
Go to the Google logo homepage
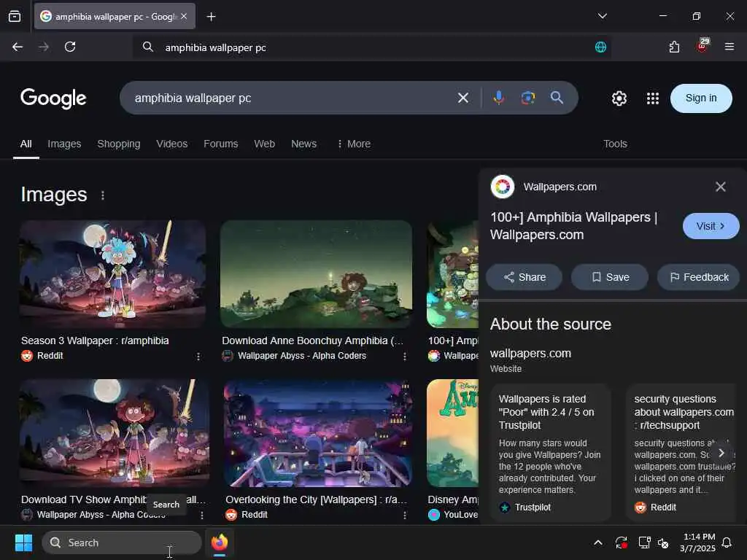53,98
